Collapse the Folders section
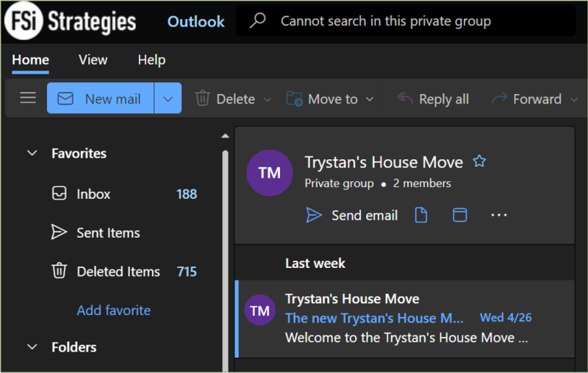 tap(32, 347)
